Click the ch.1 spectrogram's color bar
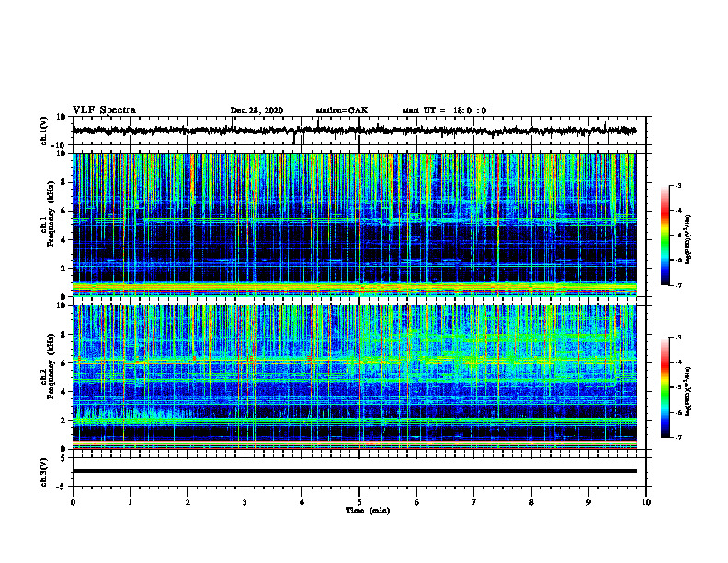The height and width of the screenshot is (563, 728). (665, 236)
